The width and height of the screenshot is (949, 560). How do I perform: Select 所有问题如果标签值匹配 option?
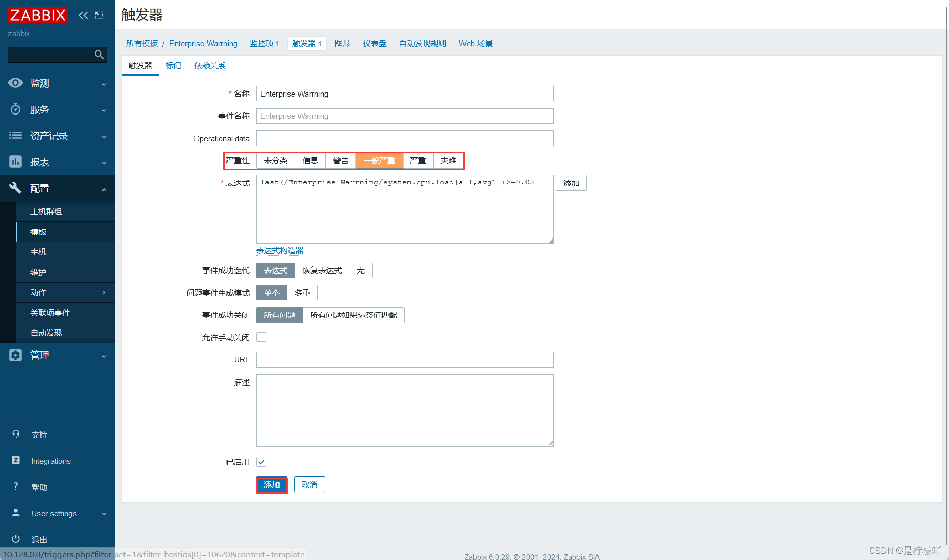click(354, 315)
